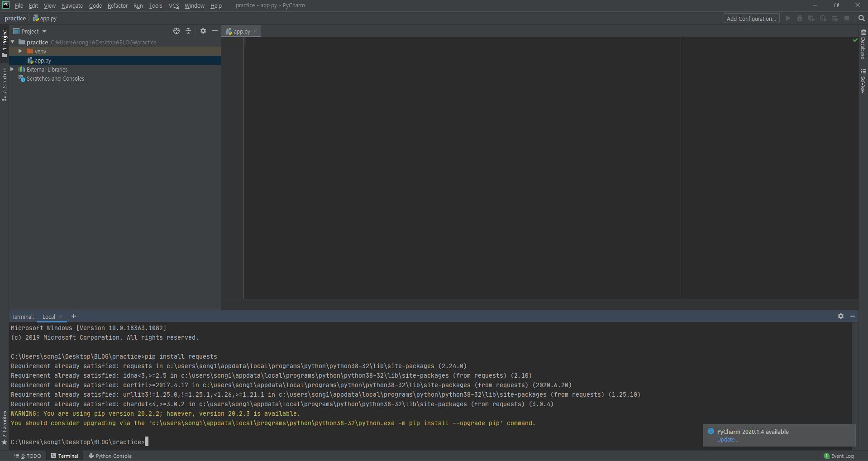Collapse the practice root folder
868x461 pixels.
coord(13,42)
